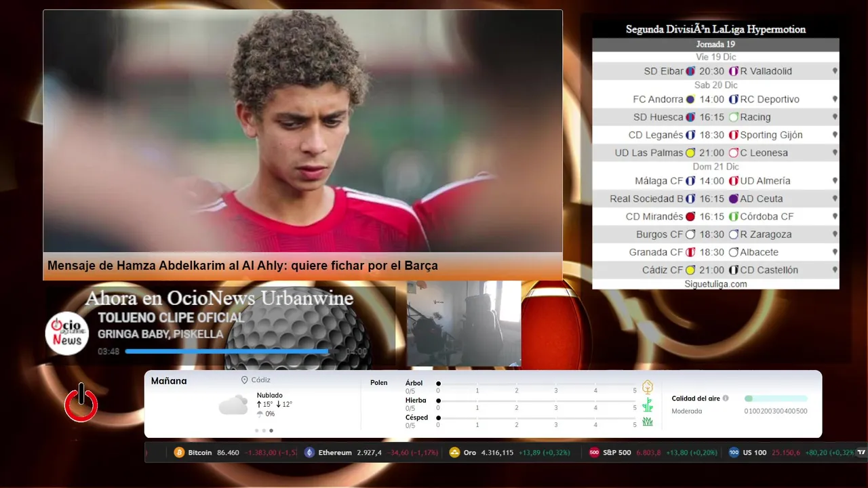Click the Árbol tree pollen icon
This screenshot has height=488, width=868.
(648, 387)
